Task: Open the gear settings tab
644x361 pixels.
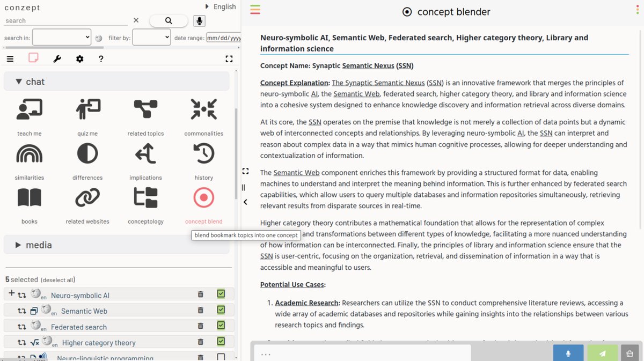Action: [79, 59]
